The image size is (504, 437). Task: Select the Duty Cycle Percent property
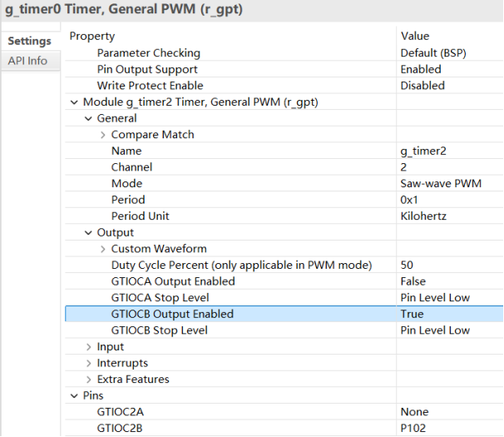coord(241,266)
